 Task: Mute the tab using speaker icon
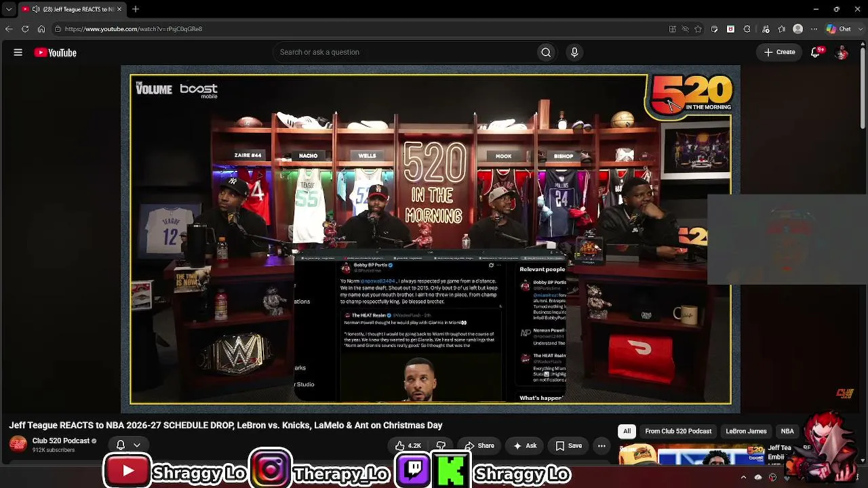point(35,9)
